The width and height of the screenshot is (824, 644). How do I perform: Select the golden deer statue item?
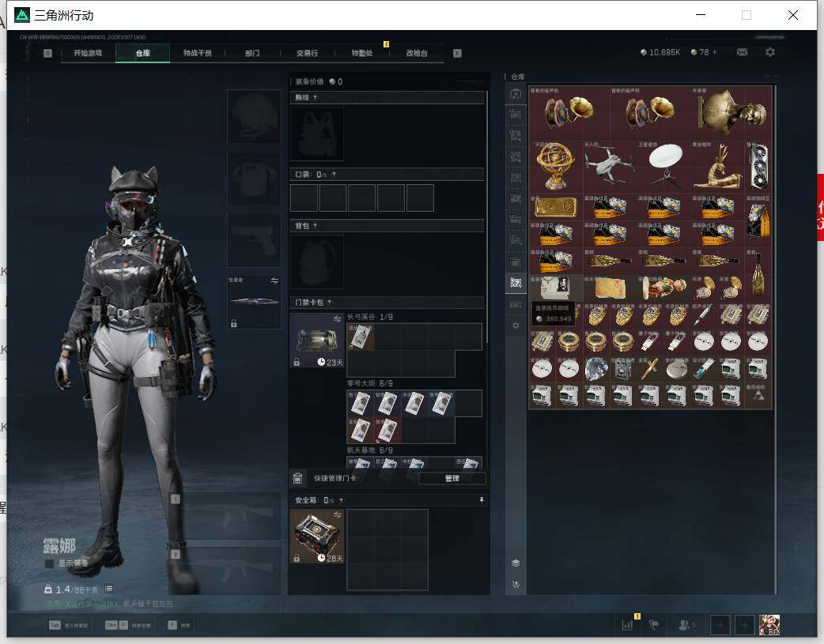pos(718,167)
